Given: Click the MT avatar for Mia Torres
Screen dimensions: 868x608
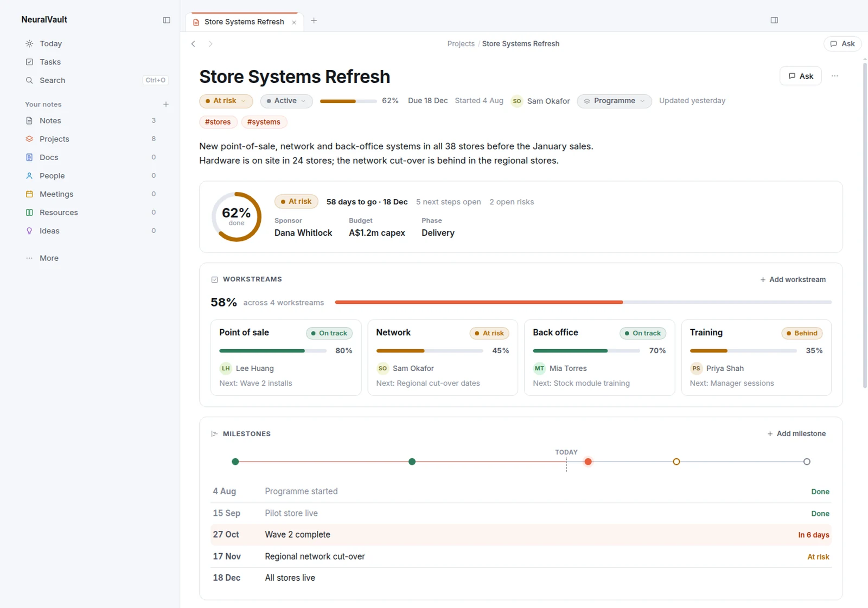Looking at the screenshot, I should pos(539,368).
